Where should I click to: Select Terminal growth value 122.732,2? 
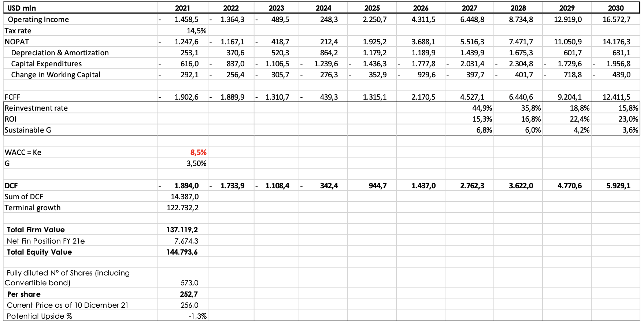(183, 208)
